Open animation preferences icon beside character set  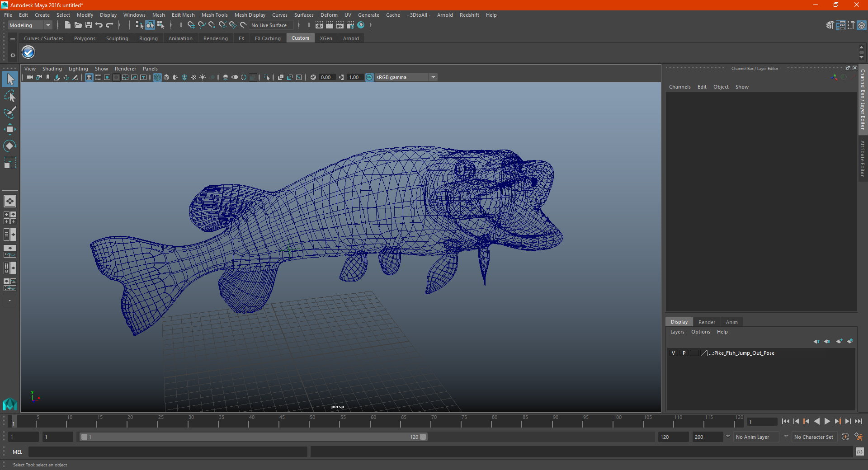tap(859, 437)
